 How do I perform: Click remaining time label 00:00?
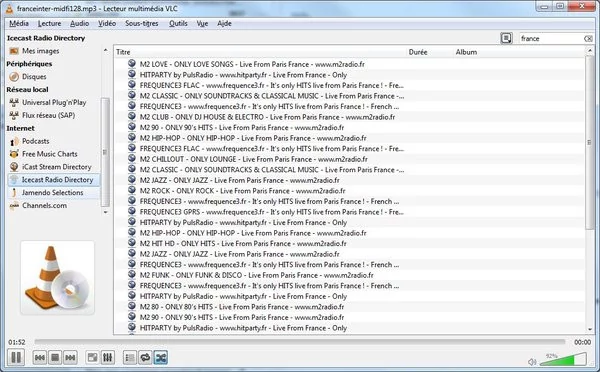(x=582, y=342)
